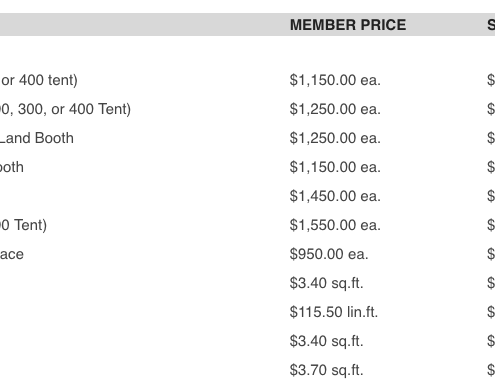The width and height of the screenshot is (495, 389).
Task: Select the $1,450.00 ea. member price
Action: pos(335,196)
